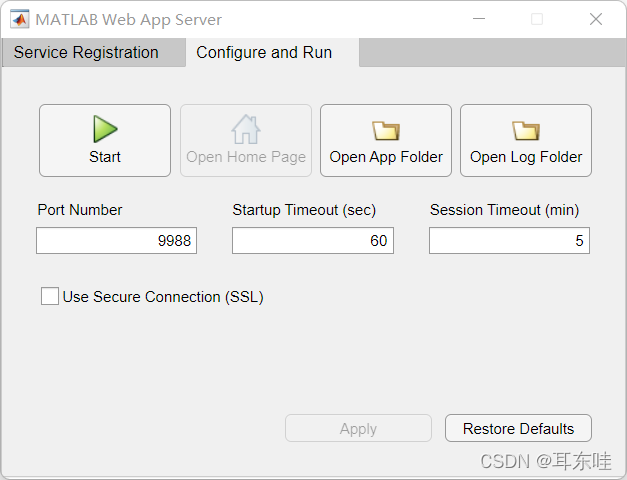
Task: Minimize the MATLAB Web App Server window
Action: click(x=479, y=19)
